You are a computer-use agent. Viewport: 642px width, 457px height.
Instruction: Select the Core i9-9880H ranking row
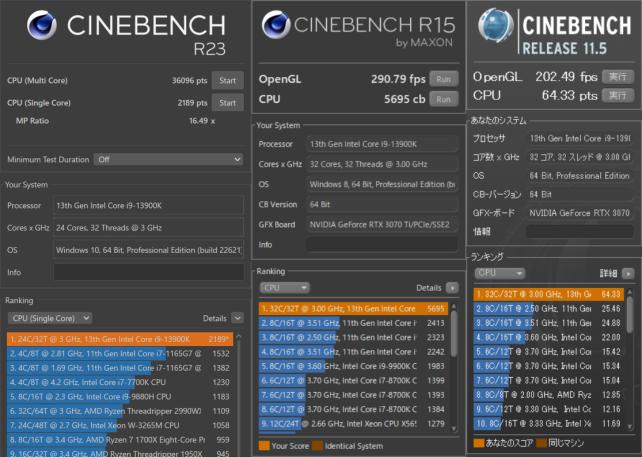click(x=120, y=396)
